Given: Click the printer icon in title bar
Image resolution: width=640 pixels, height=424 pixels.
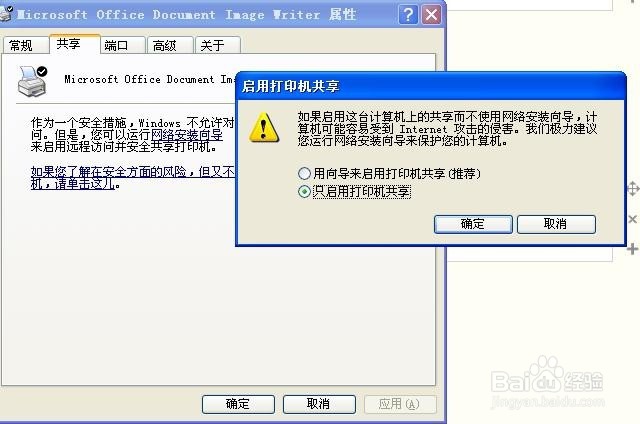Looking at the screenshot, I should (6, 13).
